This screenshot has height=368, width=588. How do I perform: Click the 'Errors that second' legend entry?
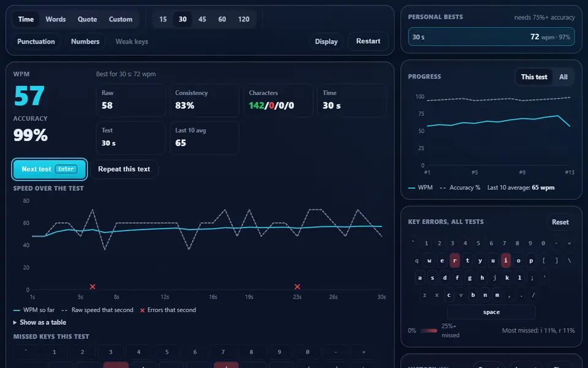pos(168,310)
